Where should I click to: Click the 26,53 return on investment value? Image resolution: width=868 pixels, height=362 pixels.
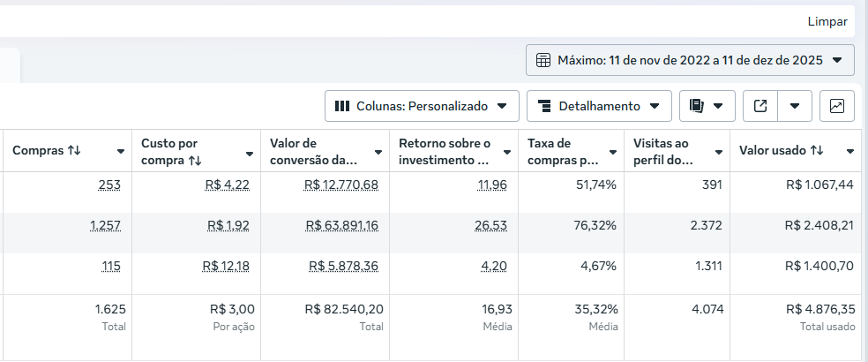coord(491,225)
